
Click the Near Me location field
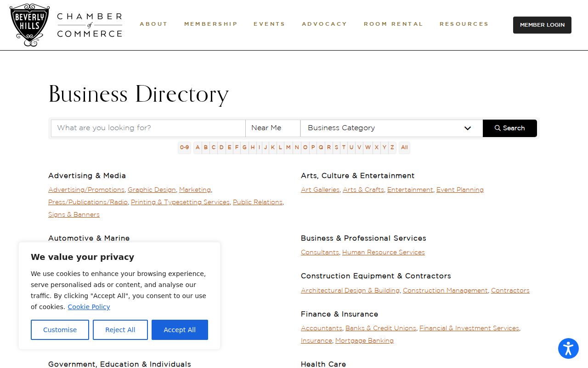click(273, 128)
